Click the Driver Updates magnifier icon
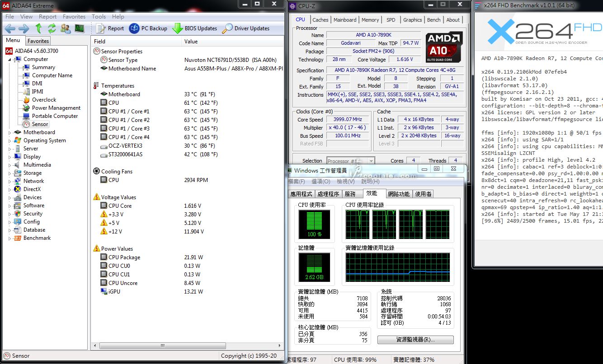Screen dimensions: 603x364 [227, 28]
